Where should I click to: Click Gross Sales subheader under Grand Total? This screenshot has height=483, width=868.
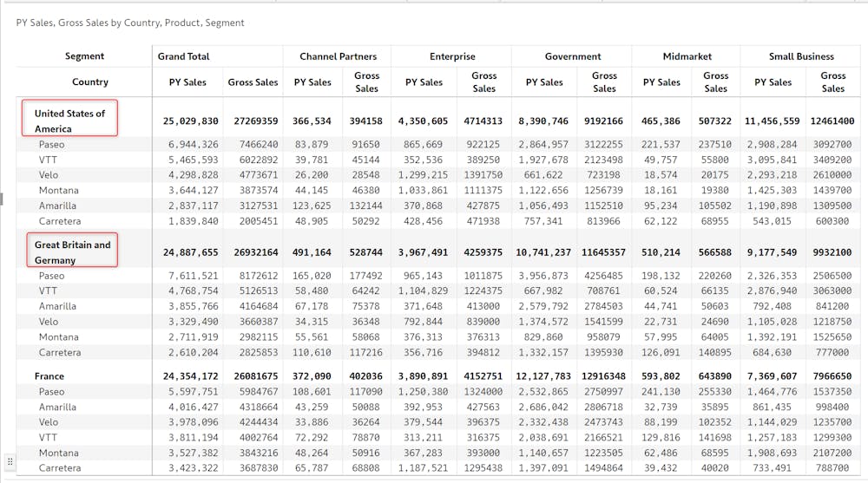click(253, 82)
